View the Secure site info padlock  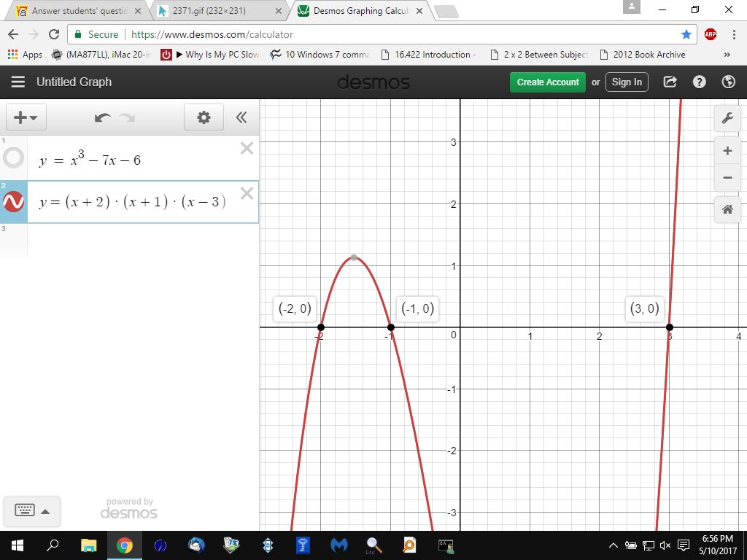(x=77, y=34)
